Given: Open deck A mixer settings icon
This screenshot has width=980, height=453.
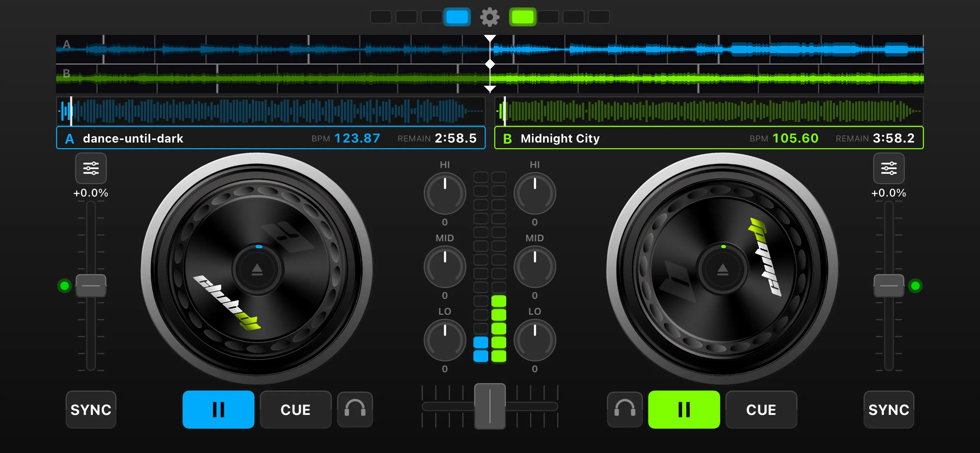Looking at the screenshot, I should coord(91,168).
